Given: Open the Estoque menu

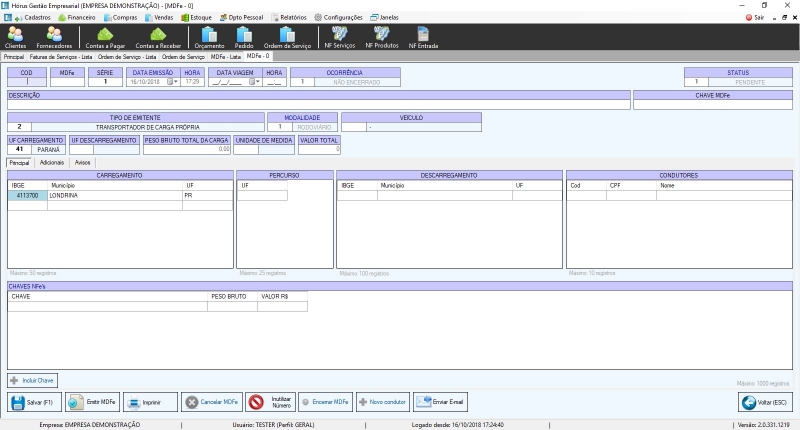Looking at the screenshot, I should pyautogui.click(x=196, y=17).
